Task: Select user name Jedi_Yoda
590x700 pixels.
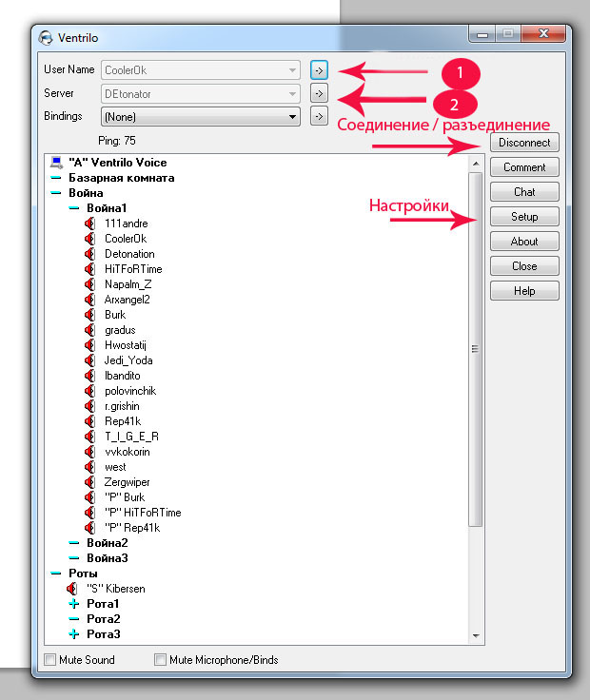Action: click(128, 360)
